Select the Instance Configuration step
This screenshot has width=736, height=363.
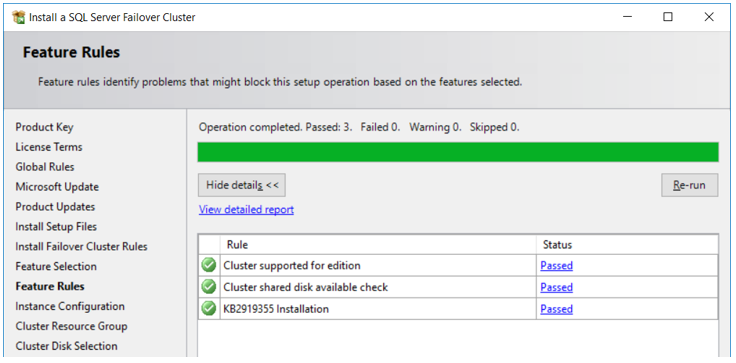coord(70,306)
